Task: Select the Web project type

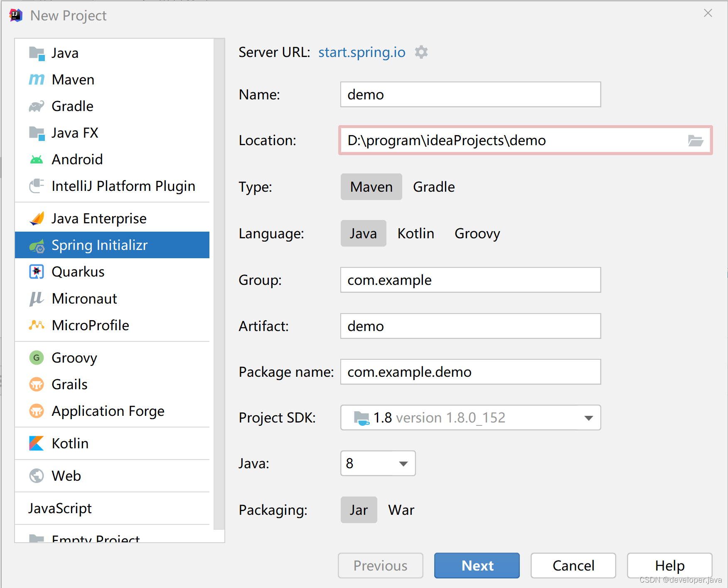Action: 112,476
